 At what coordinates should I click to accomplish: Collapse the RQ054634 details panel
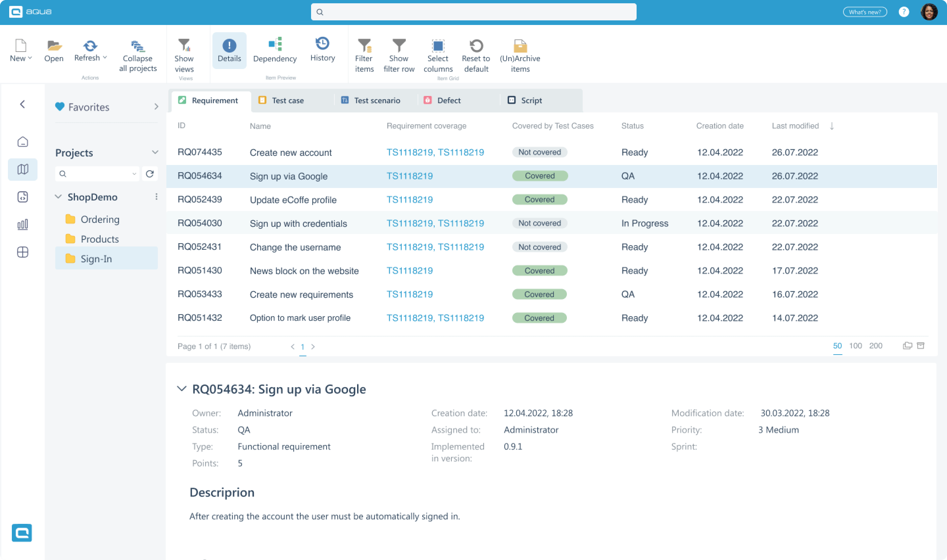point(182,389)
